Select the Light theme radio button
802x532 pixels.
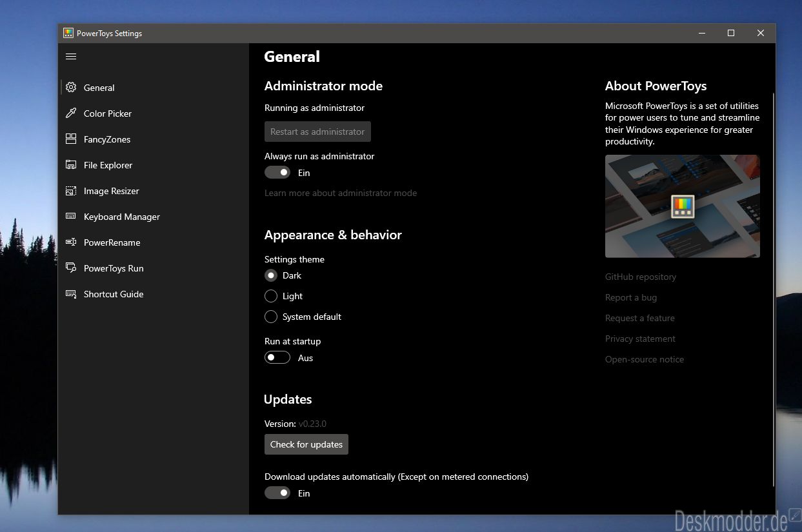[271, 296]
